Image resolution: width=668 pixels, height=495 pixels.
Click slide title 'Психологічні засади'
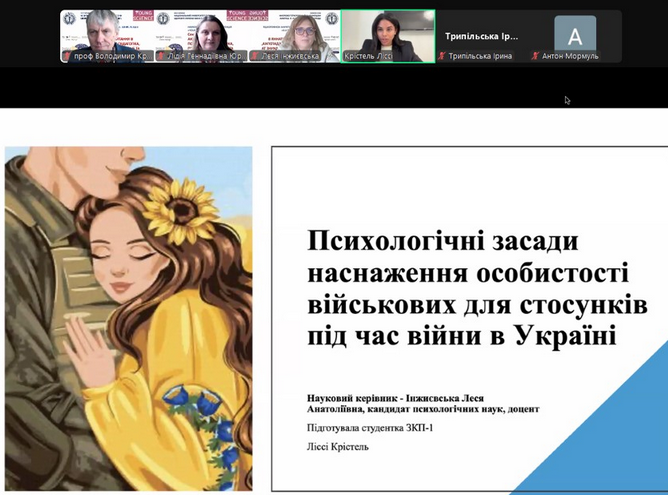pyautogui.click(x=443, y=241)
